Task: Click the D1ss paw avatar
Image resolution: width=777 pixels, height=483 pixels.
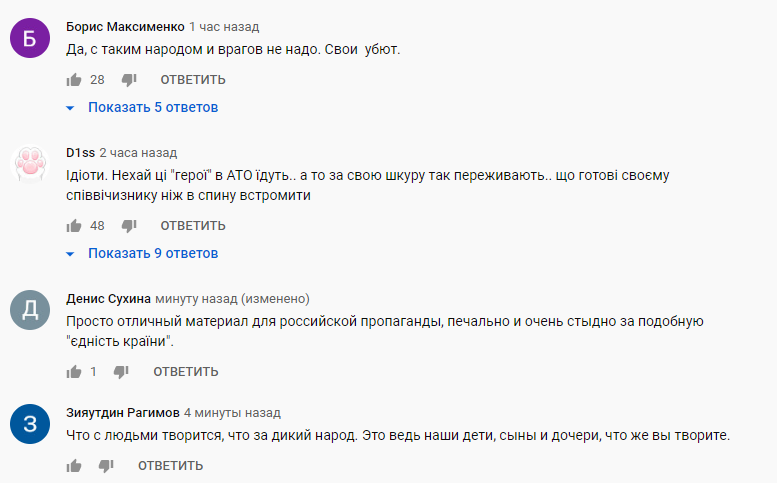Action: tap(30, 164)
